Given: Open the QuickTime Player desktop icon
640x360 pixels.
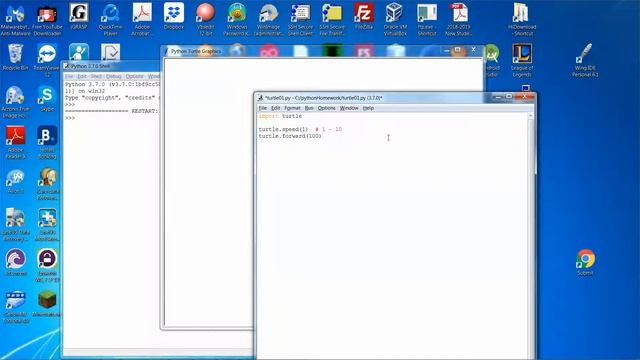Looking at the screenshot, I should pyautogui.click(x=111, y=19).
